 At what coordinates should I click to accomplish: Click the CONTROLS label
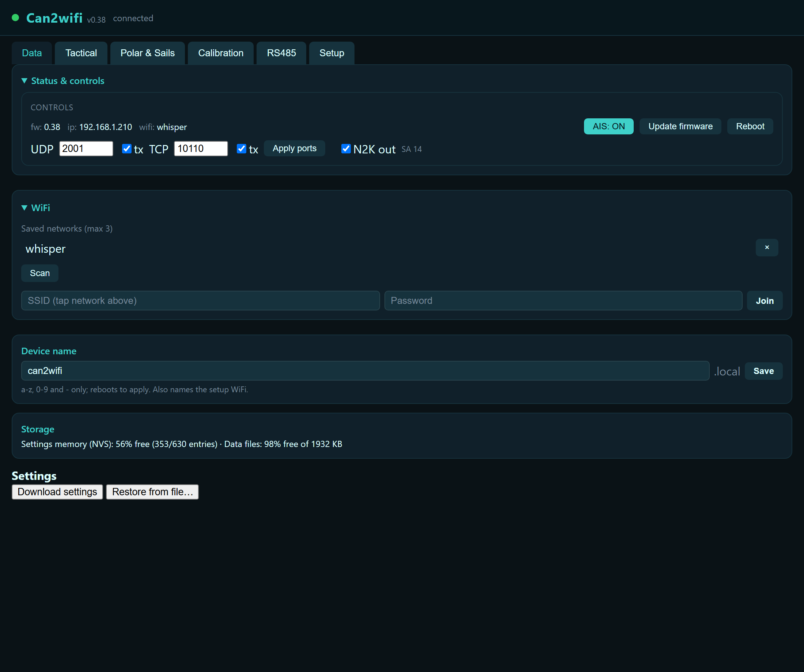(52, 107)
